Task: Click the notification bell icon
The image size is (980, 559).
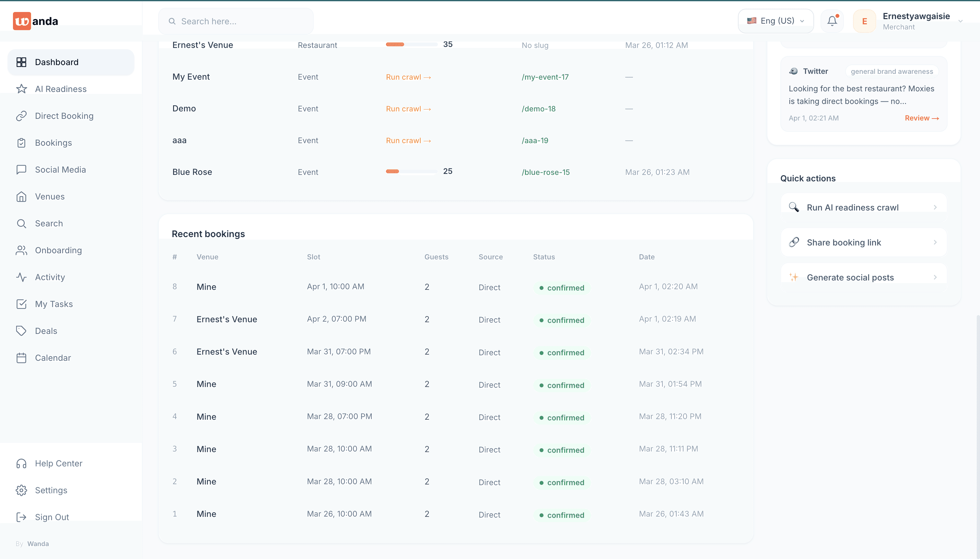Action: [x=832, y=21]
